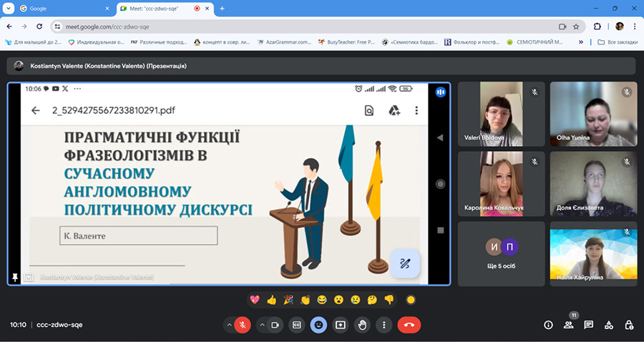Open a new browser tab
The height and width of the screenshot is (342, 644).
tap(223, 8)
